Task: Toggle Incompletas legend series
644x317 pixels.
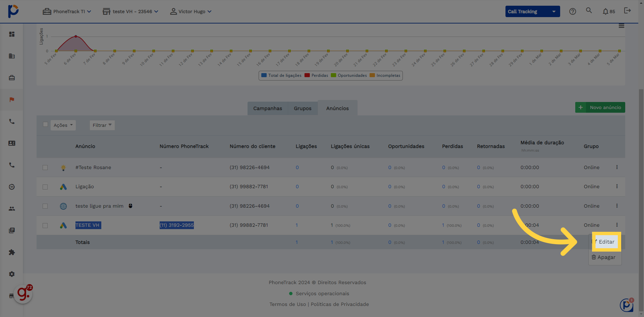Action: coord(385,75)
